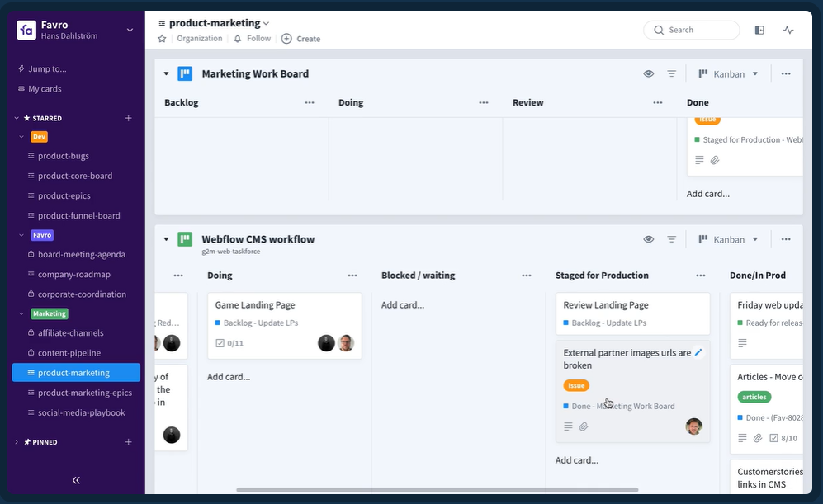Viewport: 823px width, 504px height.
Task: Open Doing column options menu
Action: 352,276
